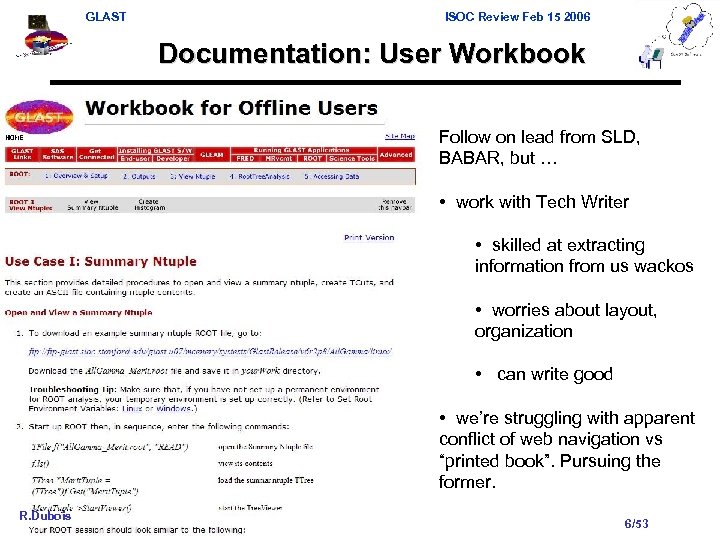This screenshot has height=540, width=720.
Task: Click the ROOT 3 View Ntuples label
Action: (30, 205)
